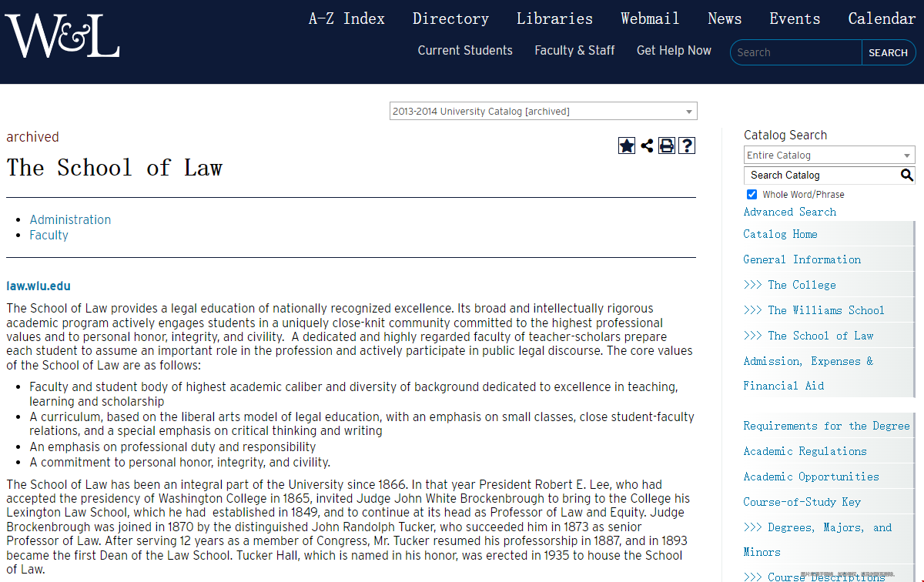The height and width of the screenshot is (582, 924).
Task: Follow the law.wlu.edu link
Action: point(38,286)
